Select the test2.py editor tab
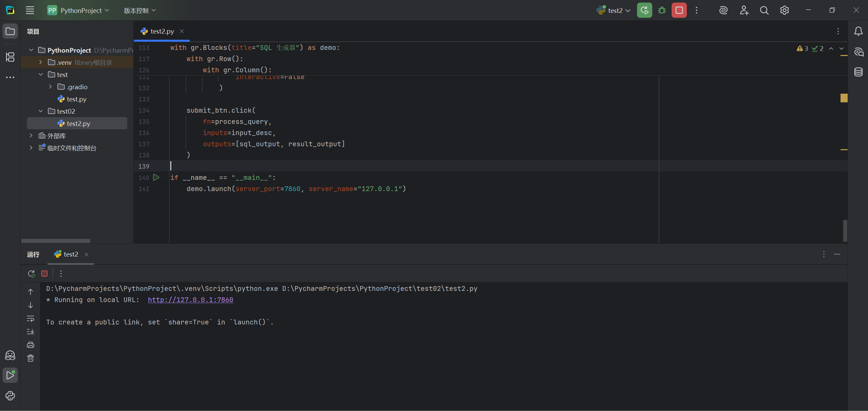This screenshot has height=411, width=868. pos(162,31)
